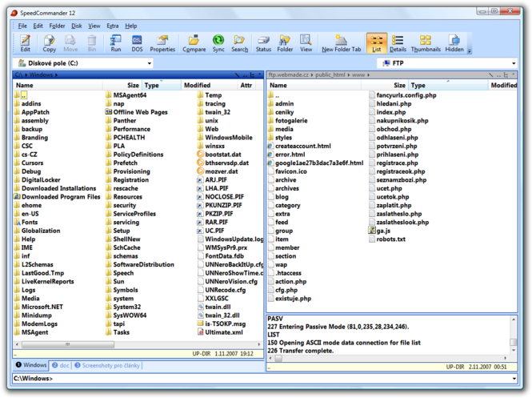The height and width of the screenshot is (398, 532).
Task: Create a New Folder Tab
Action: (x=342, y=43)
